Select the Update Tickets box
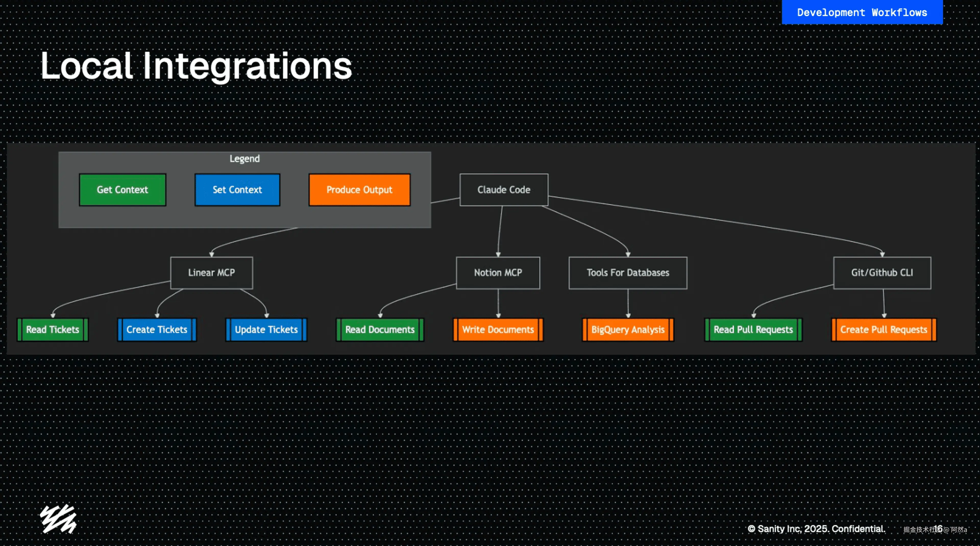 click(x=266, y=330)
